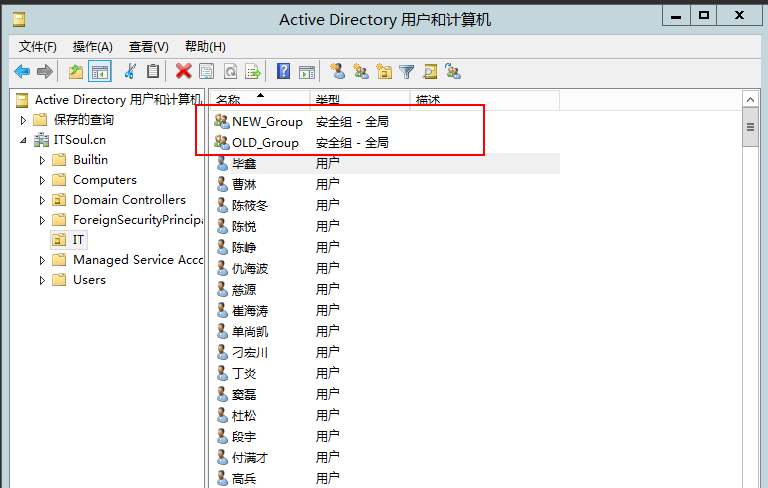Open Properties toolbar icon

207,72
